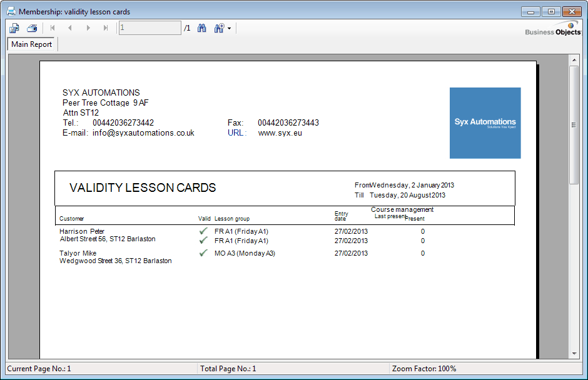This screenshot has width=588, height=380.
Task: Click the info@syxautomations.co.uk email address
Action: 143,133
